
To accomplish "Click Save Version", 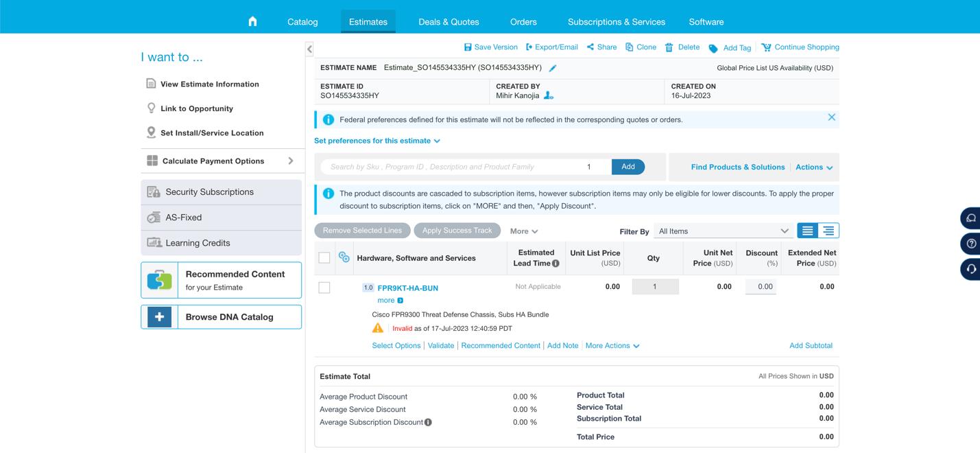I will (x=490, y=47).
